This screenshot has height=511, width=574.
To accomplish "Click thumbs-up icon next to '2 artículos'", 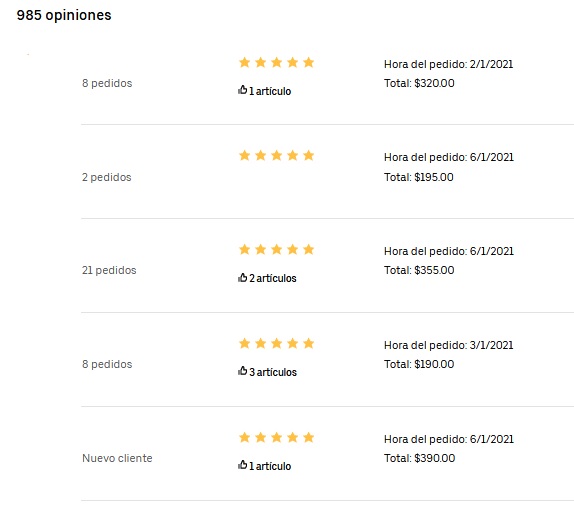I will (x=242, y=278).
